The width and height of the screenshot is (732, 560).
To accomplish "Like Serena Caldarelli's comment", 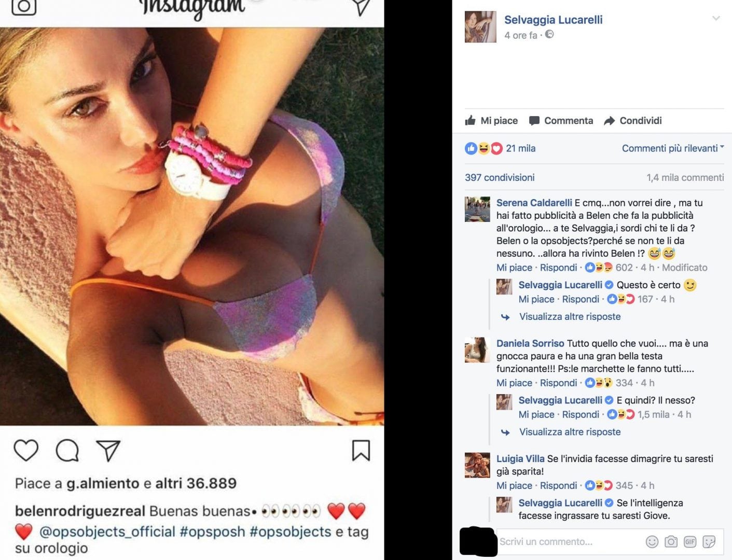I will (x=514, y=268).
